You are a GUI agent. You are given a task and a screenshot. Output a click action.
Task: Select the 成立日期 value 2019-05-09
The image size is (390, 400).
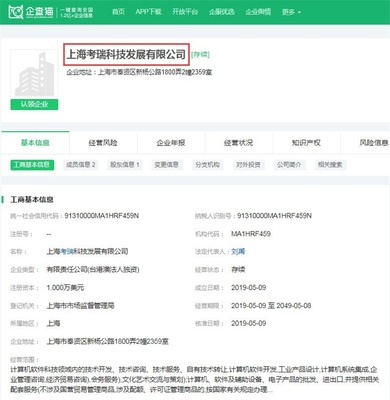coord(249,288)
